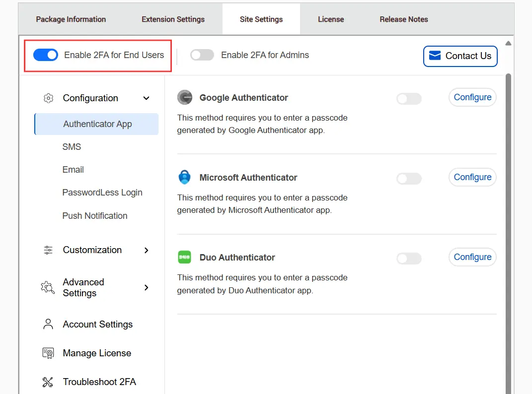
Task: Click the Google Authenticator logo icon
Action: click(185, 98)
